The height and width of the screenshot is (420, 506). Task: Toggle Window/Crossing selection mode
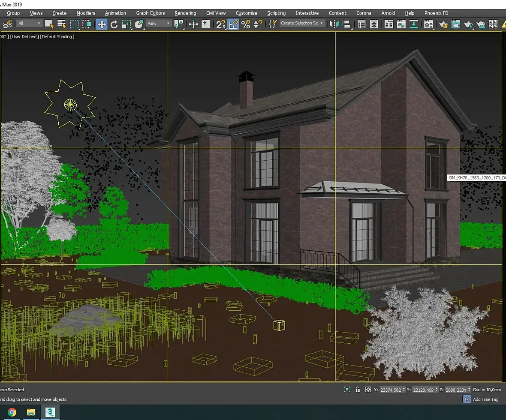pos(87,24)
